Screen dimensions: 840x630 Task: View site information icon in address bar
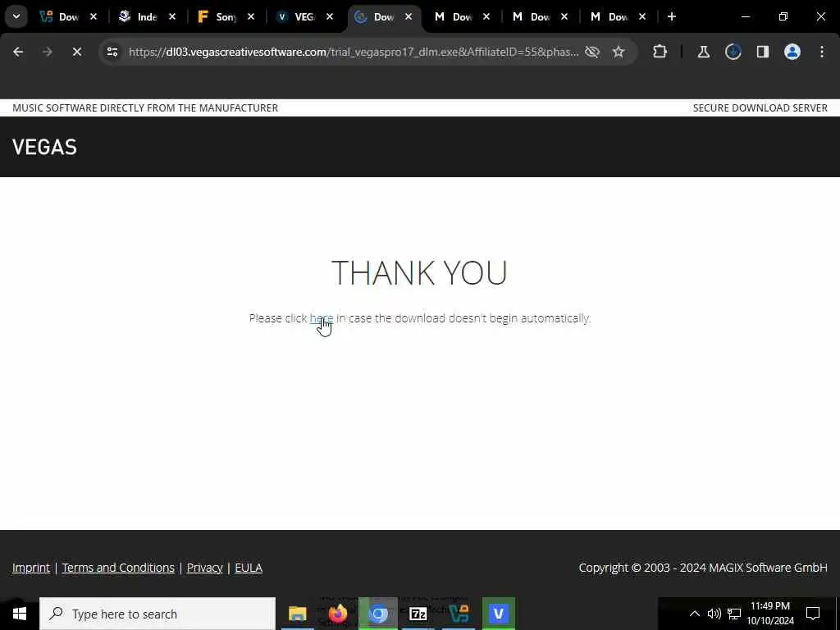[x=112, y=52]
